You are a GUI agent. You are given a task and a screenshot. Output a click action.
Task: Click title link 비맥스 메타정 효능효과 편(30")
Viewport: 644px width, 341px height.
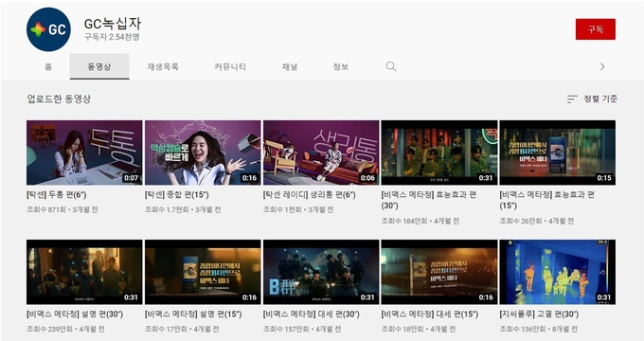click(429, 200)
